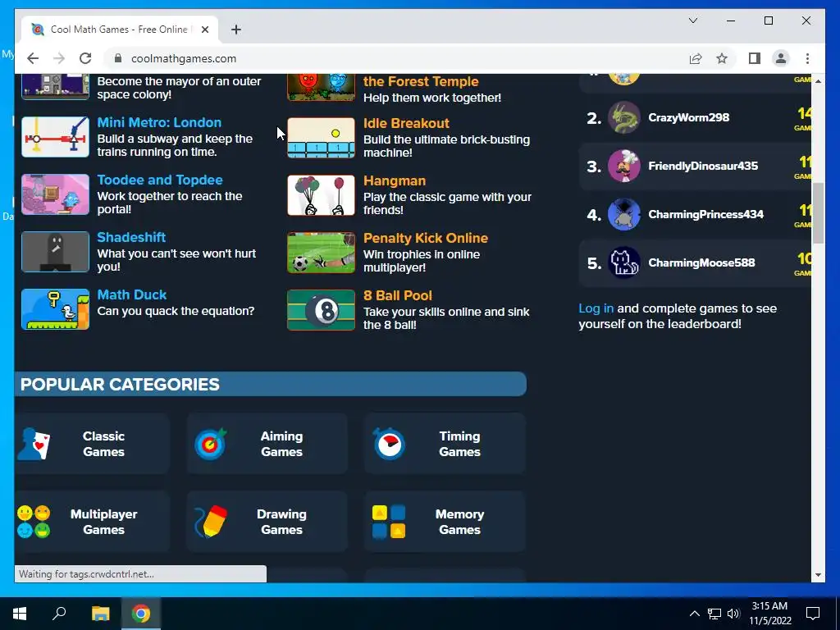Expand the tab search chevron
This screenshot has height=630, width=840.
[692, 21]
